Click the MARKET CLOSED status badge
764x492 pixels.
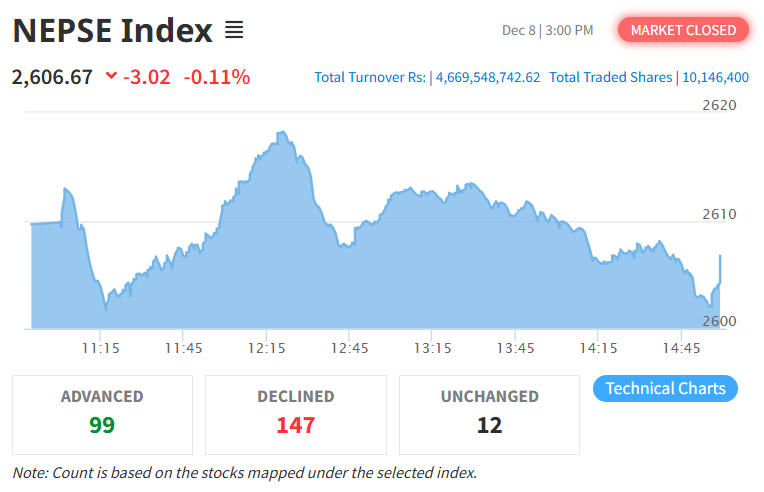(x=683, y=30)
